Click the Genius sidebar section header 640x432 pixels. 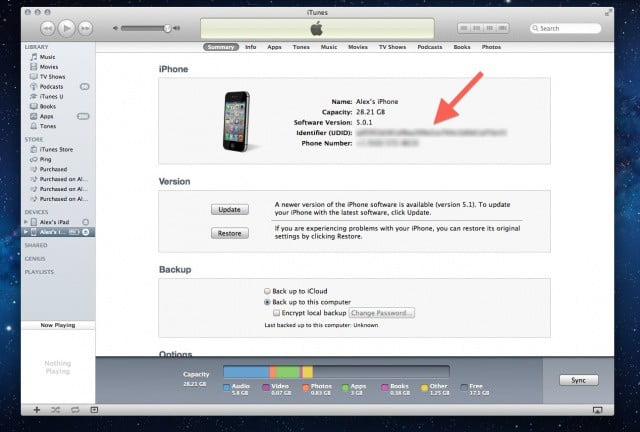point(35,258)
